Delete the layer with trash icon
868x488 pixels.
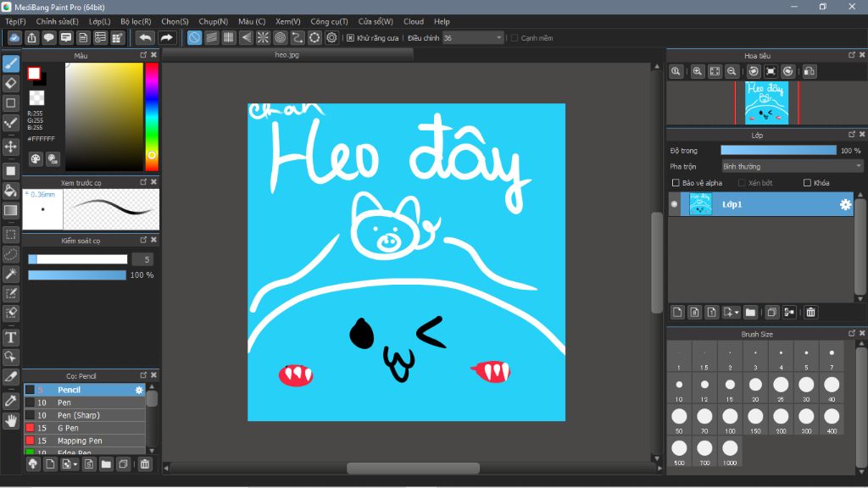click(810, 312)
